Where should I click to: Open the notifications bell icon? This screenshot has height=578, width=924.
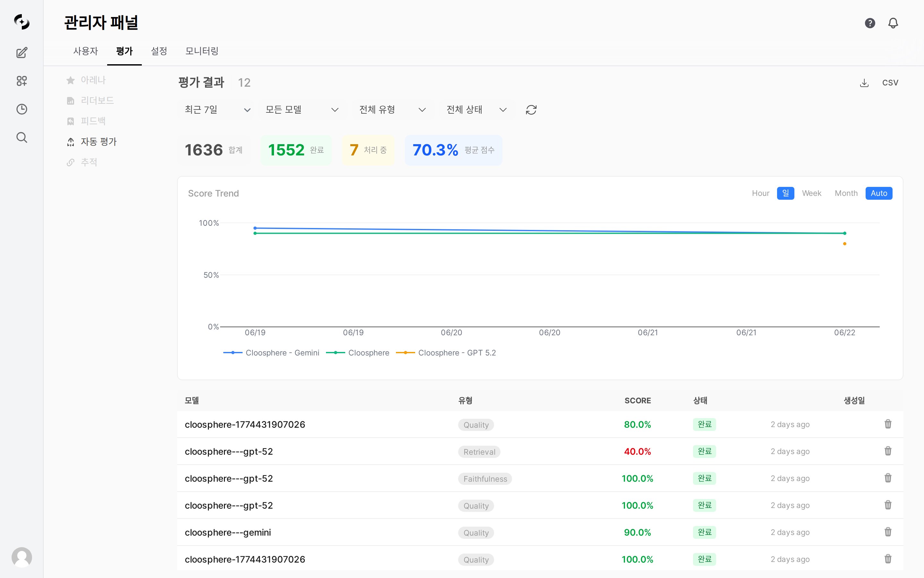point(893,23)
